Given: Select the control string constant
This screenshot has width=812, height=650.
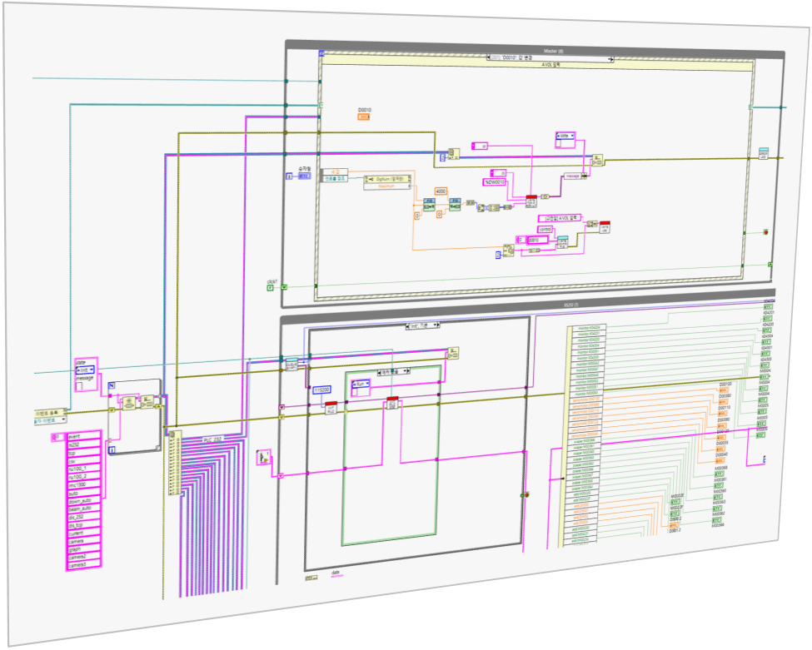Looking at the screenshot, I should 545,229.
